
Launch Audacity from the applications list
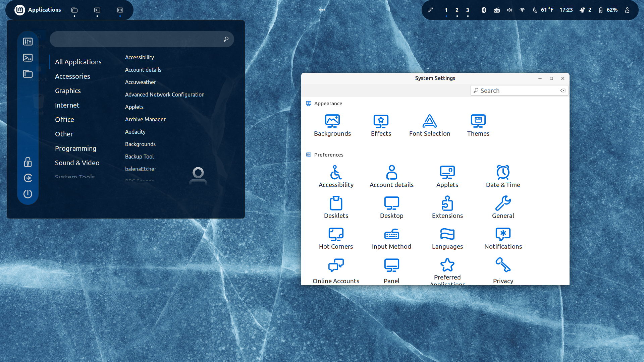tap(135, 132)
